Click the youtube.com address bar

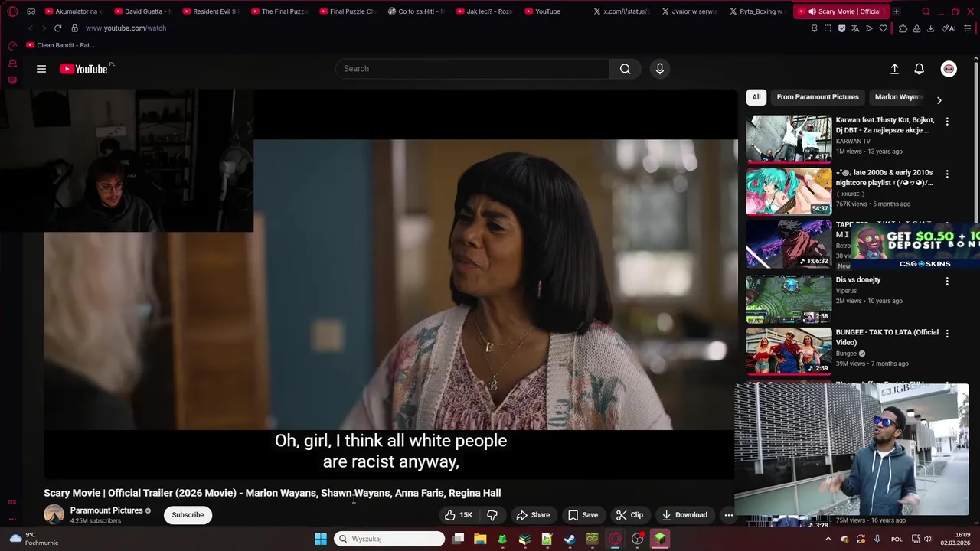(x=126, y=28)
